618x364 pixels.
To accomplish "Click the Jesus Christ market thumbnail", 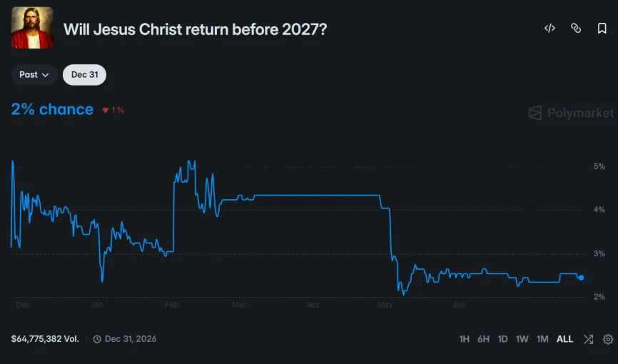I will pos(32,28).
